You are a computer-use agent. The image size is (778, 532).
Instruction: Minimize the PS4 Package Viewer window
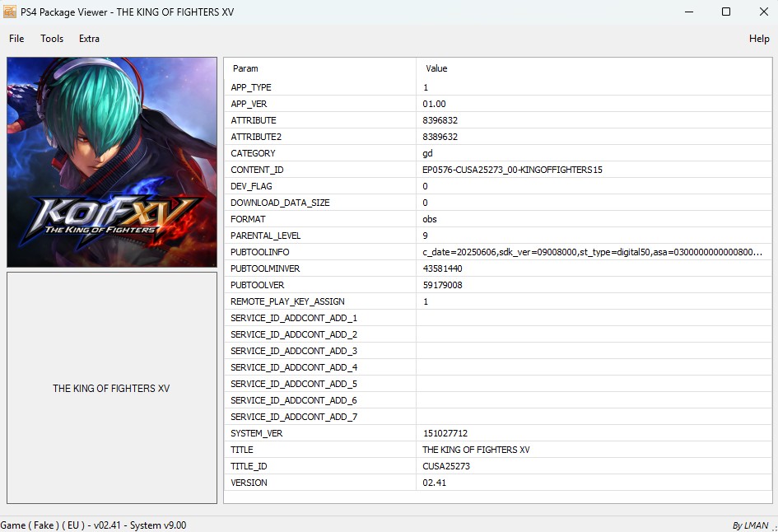(689, 12)
